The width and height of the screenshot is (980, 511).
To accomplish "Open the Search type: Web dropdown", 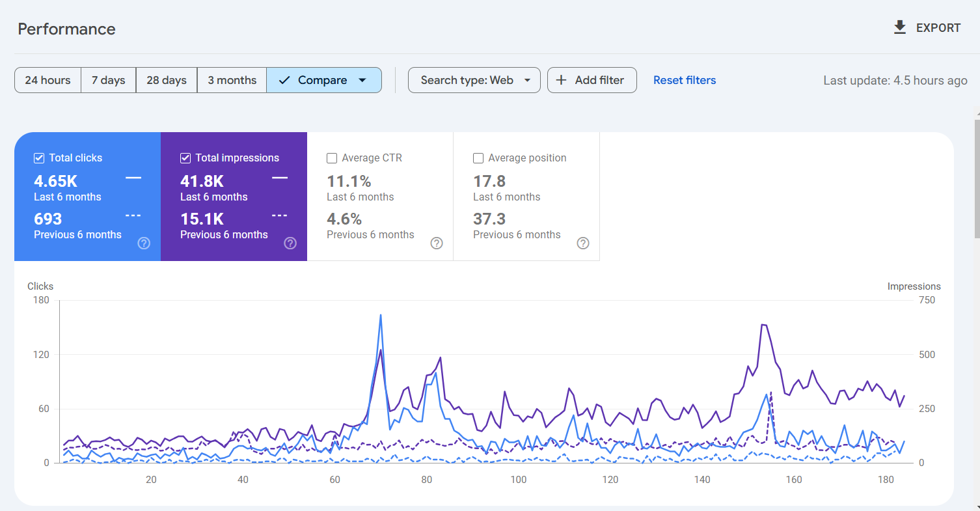I will coord(474,80).
